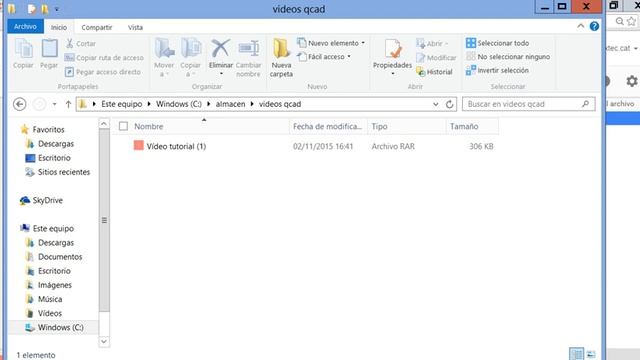The height and width of the screenshot is (360, 640).
Task: Switch to large icons view icon
Action: [x=591, y=353]
